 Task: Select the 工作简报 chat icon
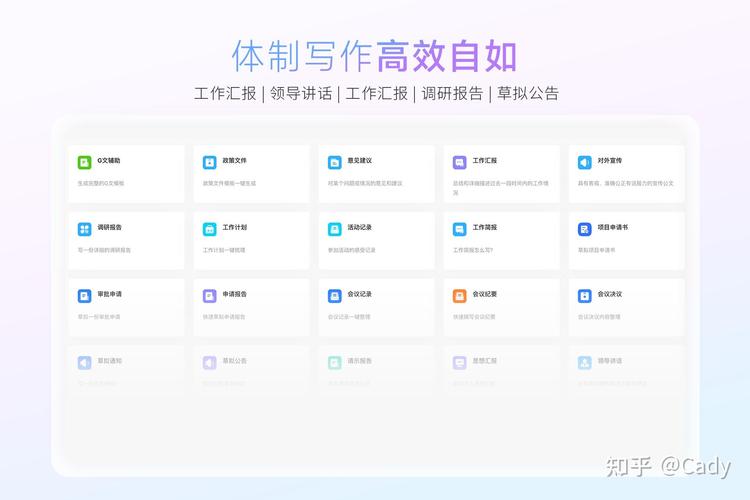[460, 229]
